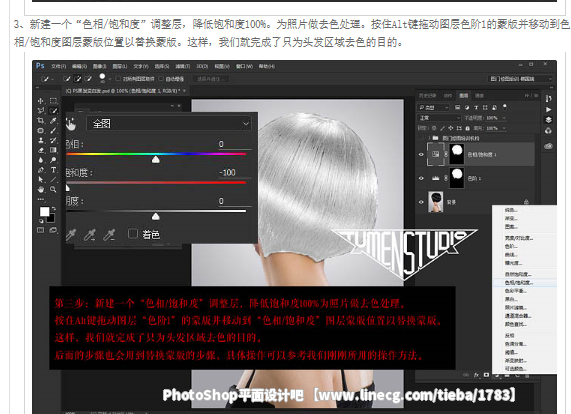This screenshot has width=571, height=414.
Task: Toggle the layer filter on/off switch
Action: coord(505,107)
